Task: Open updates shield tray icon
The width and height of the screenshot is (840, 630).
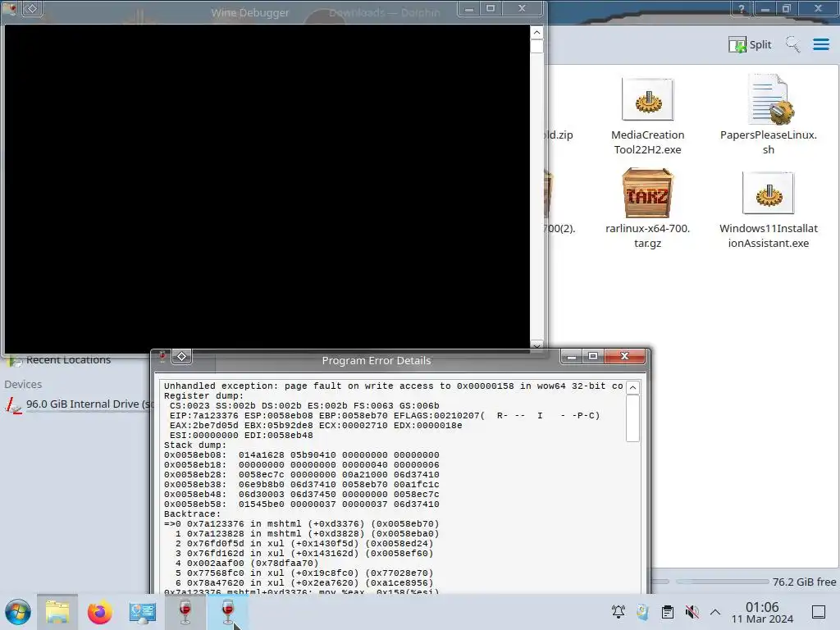Action: pos(642,611)
